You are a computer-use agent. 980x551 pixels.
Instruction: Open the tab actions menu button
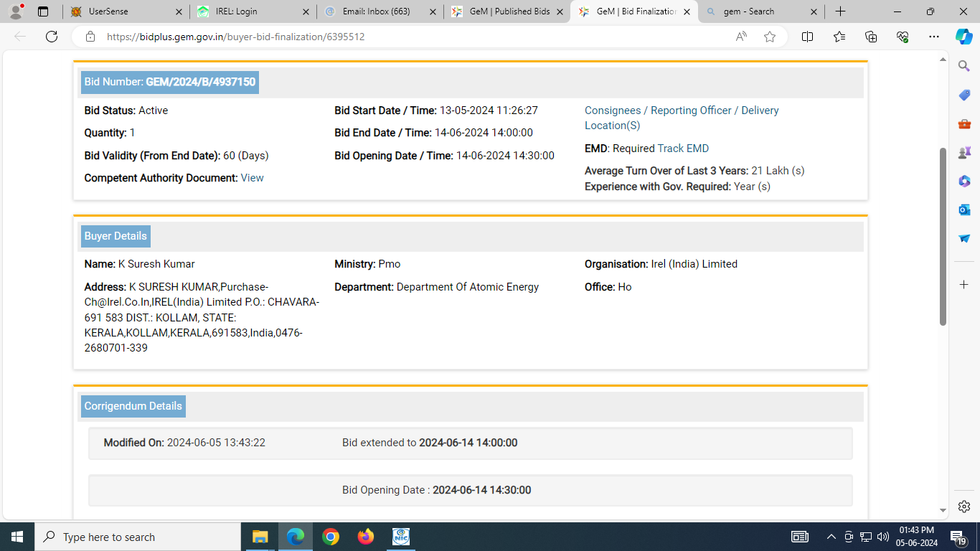coord(43,11)
